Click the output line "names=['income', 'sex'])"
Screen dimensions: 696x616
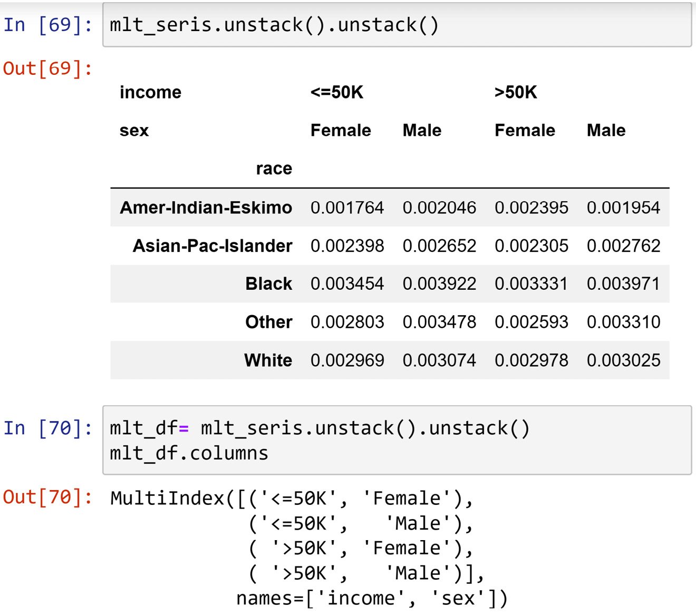tap(372, 598)
